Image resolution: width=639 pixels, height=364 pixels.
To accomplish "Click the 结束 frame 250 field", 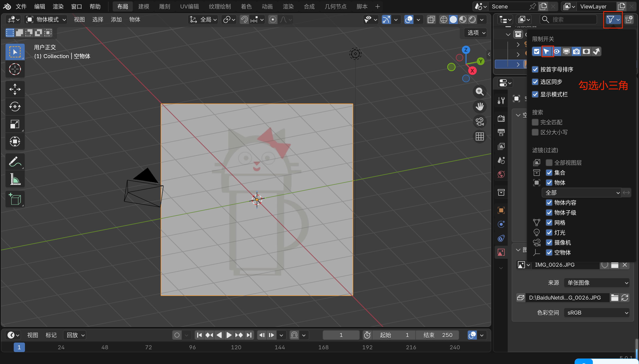I will (x=438, y=335).
